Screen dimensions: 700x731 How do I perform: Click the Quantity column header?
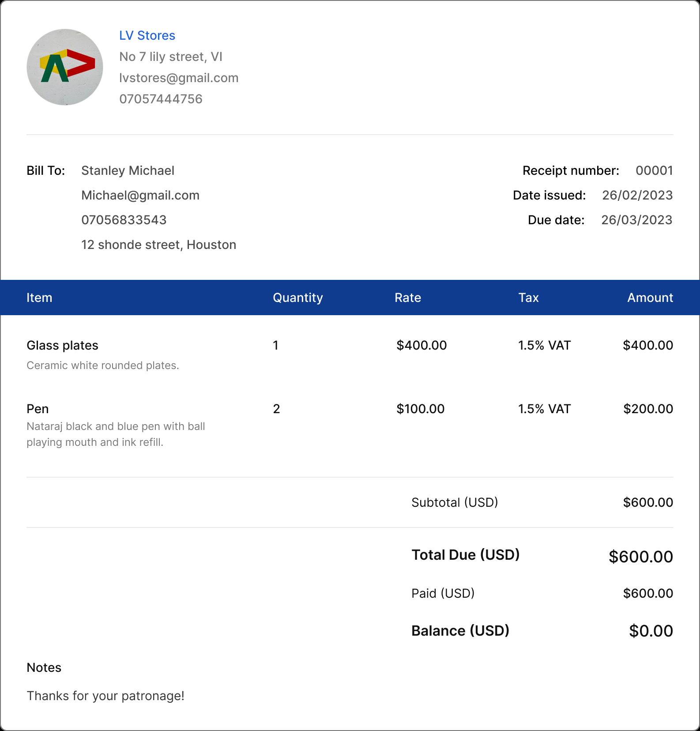pos(297,298)
